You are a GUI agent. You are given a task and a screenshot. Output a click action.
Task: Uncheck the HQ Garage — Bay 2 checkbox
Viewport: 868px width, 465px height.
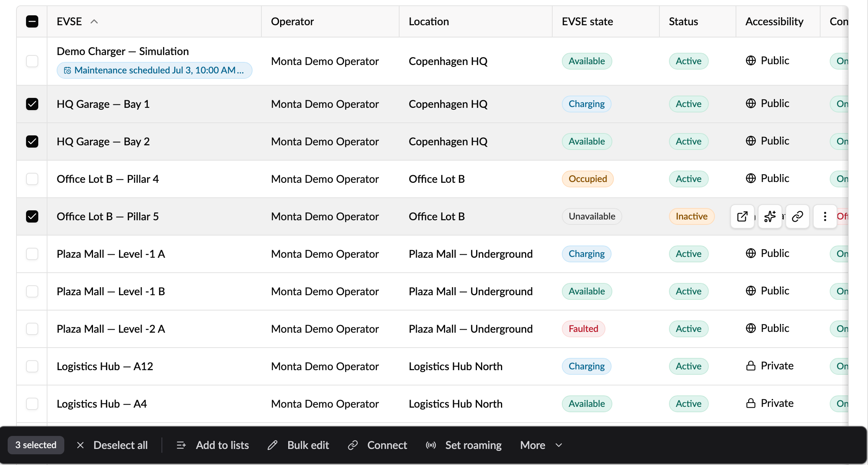click(x=32, y=141)
